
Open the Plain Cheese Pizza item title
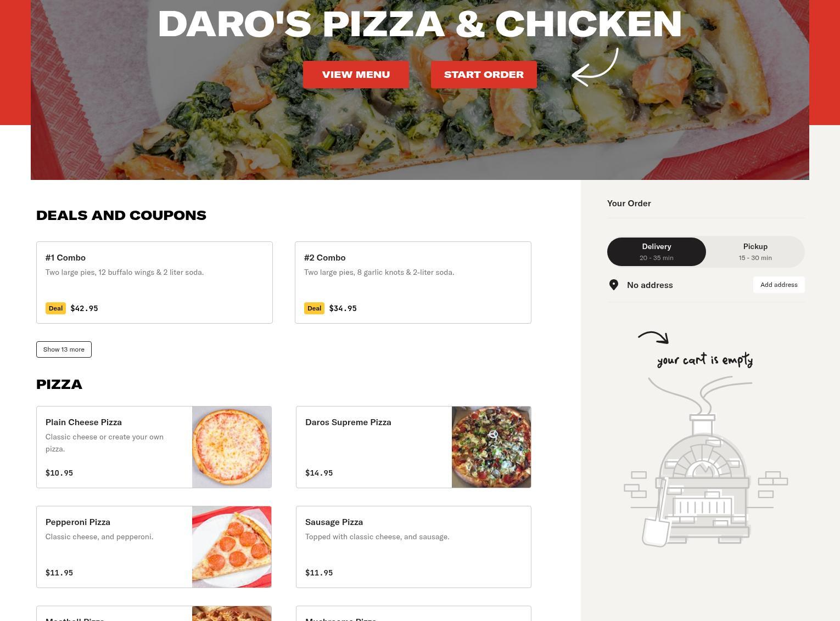click(x=83, y=422)
